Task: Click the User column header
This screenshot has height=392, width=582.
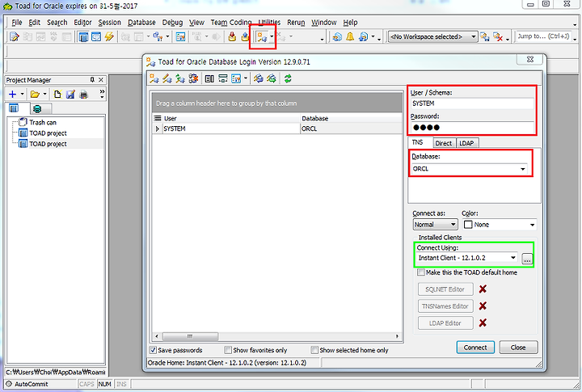Action: point(231,119)
